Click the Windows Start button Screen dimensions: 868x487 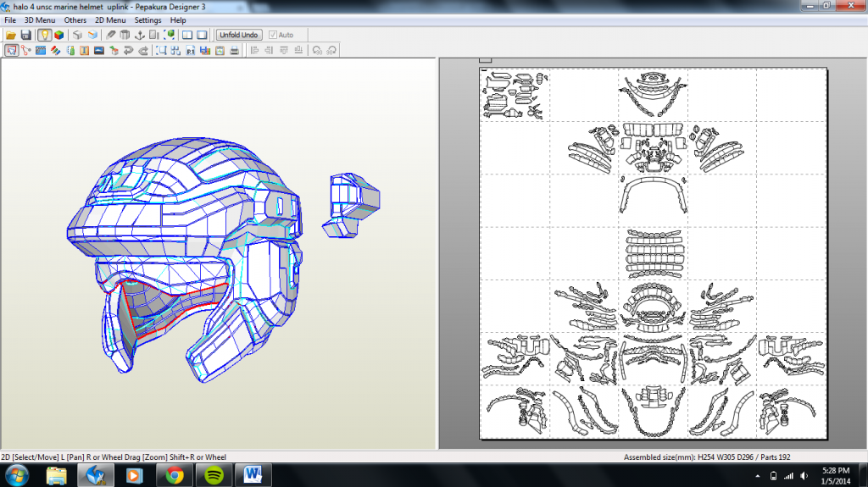point(17,475)
